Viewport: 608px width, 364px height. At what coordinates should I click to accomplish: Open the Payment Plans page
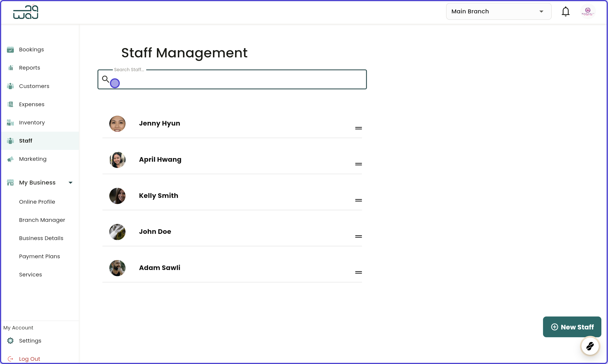tap(39, 256)
